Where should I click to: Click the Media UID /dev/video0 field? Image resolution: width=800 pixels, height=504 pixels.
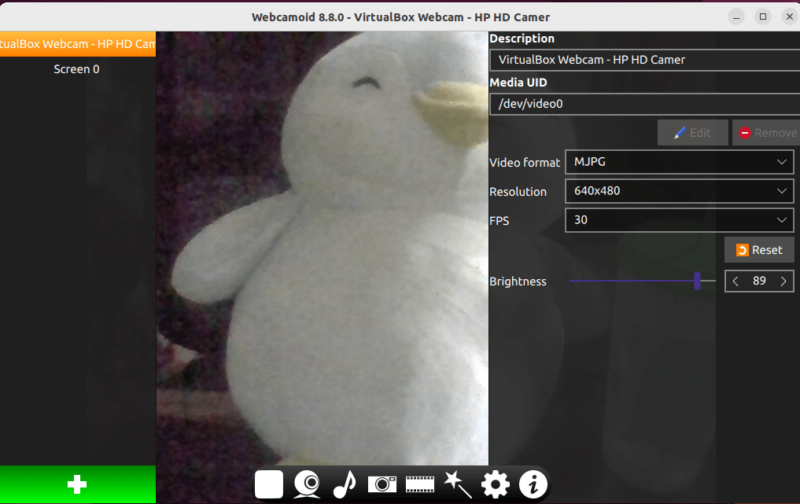pos(644,104)
